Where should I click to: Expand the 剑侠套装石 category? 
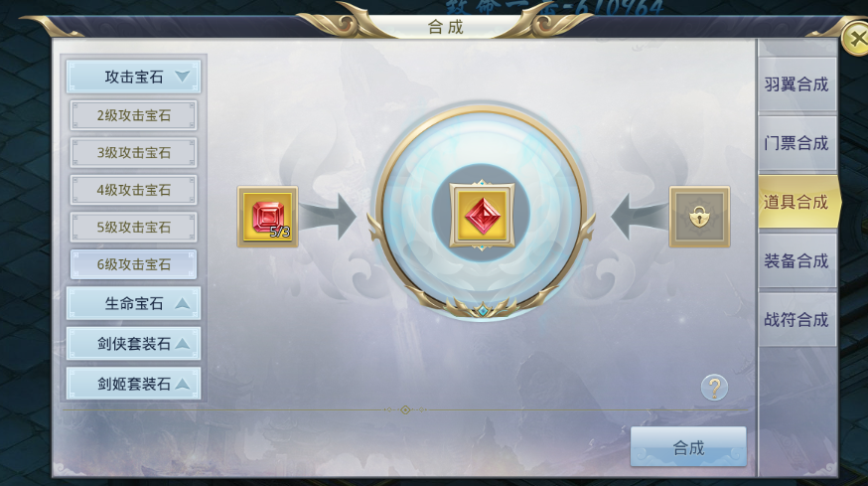pyautogui.click(x=133, y=343)
